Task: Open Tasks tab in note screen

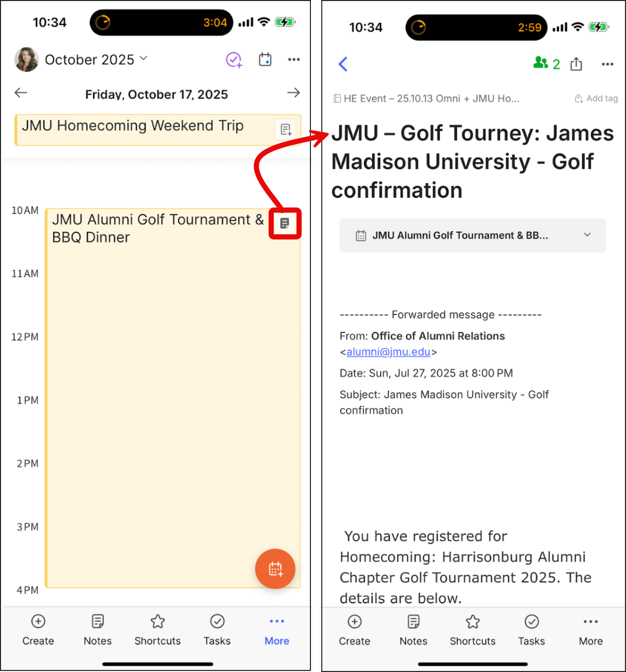Action: [531, 630]
